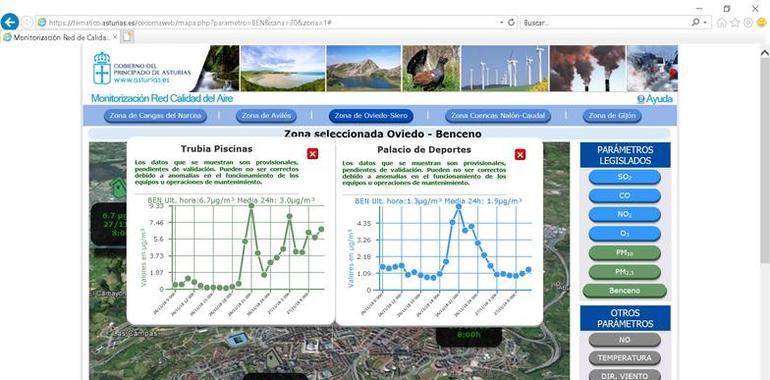
Task: Click the smiley feedback icon
Action: pos(762,23)
